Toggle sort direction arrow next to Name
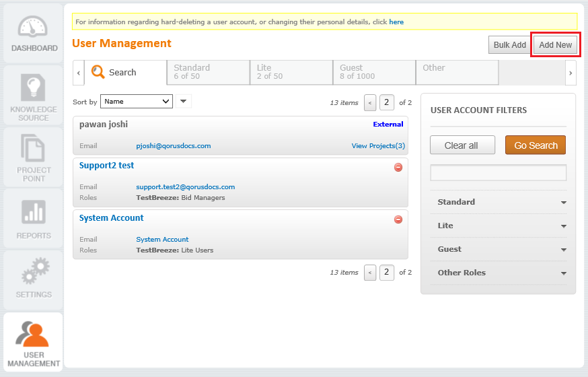 pos(184,101)
